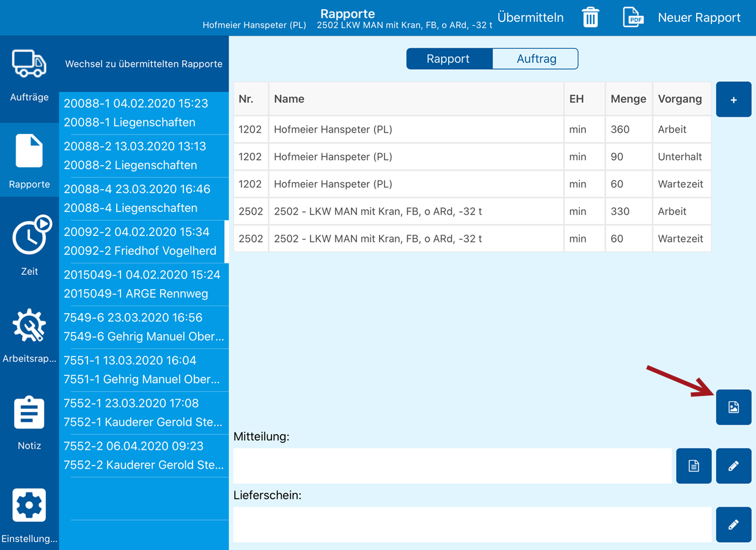Switch to the Auftrag tab
The image size is (756, 550).
tap(536, 59)
